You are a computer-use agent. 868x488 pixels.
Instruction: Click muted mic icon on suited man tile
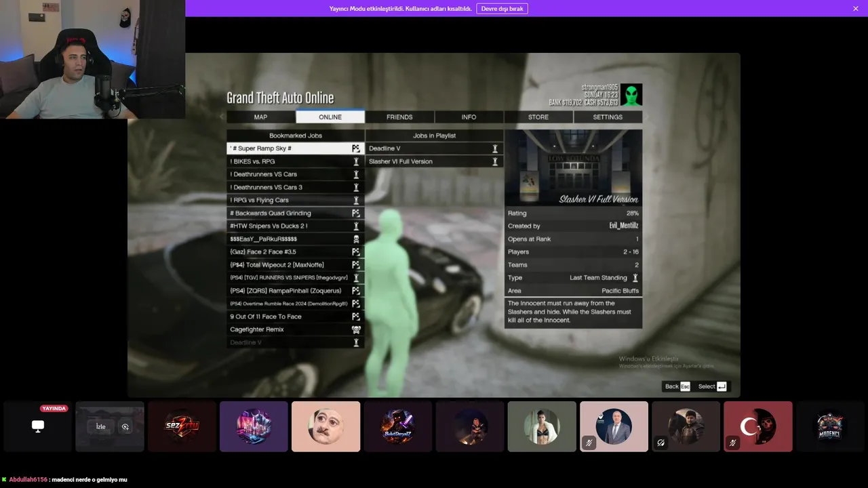tap(589, 443)
